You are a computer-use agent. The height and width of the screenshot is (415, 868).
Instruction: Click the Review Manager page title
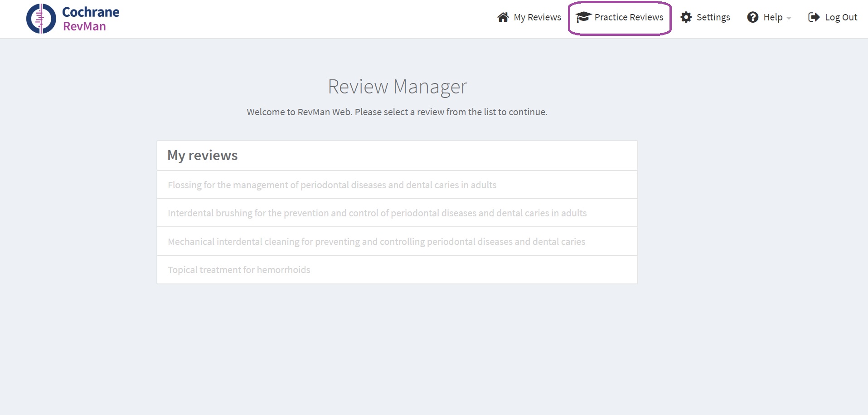397,87
